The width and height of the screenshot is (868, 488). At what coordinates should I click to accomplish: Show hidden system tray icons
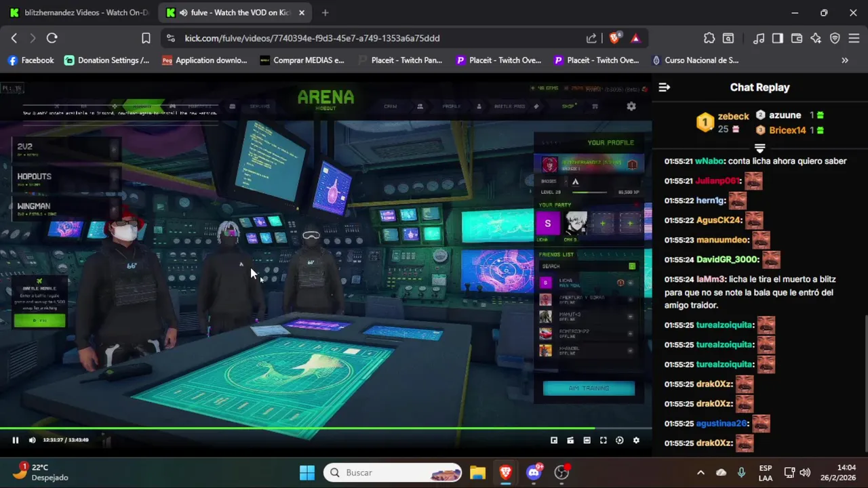click(701, 472)
